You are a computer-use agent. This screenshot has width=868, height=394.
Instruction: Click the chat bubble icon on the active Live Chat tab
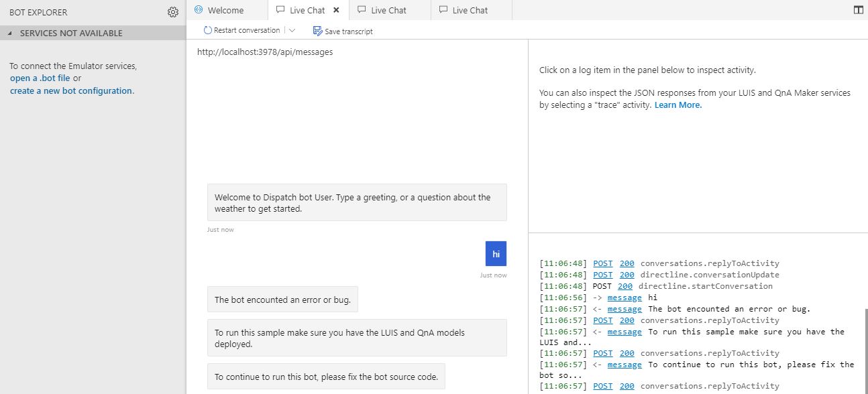point(282,9)
